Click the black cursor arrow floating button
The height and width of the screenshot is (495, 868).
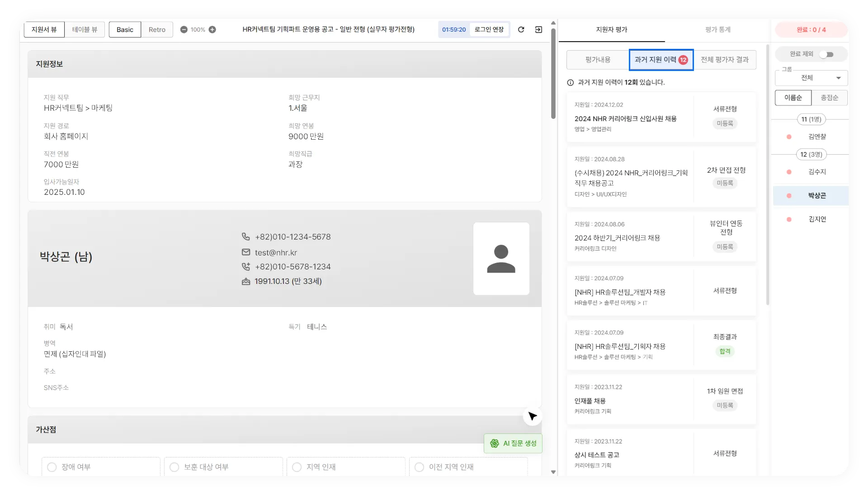[x=532, y=416]
